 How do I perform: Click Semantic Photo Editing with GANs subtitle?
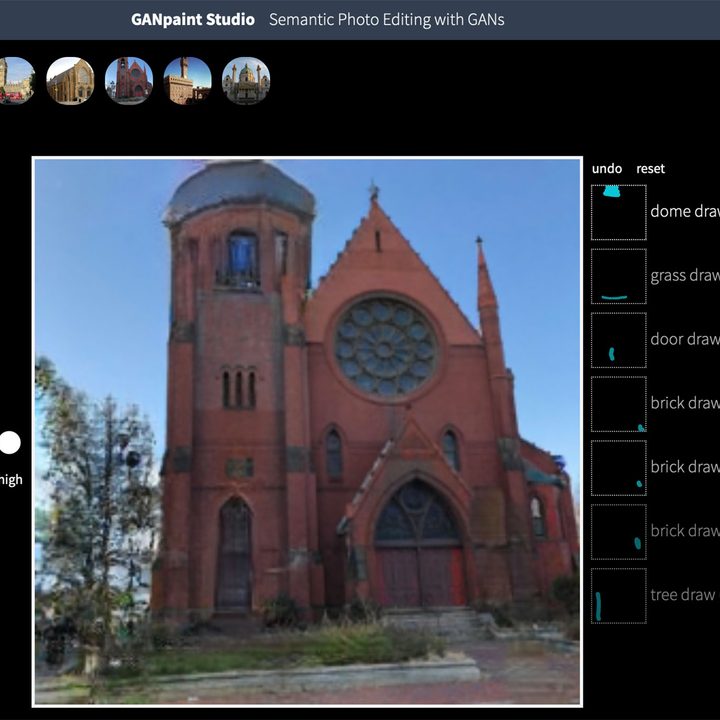(387, 19)
